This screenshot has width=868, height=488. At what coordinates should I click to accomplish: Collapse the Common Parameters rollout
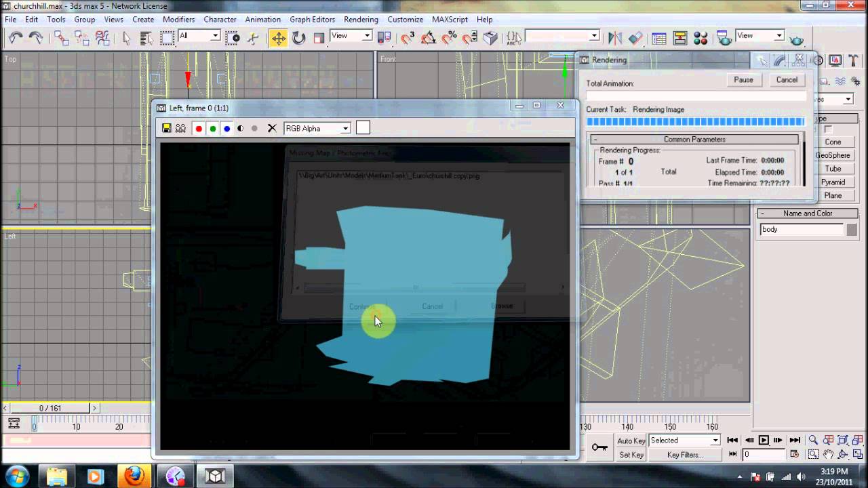[694, 140]
